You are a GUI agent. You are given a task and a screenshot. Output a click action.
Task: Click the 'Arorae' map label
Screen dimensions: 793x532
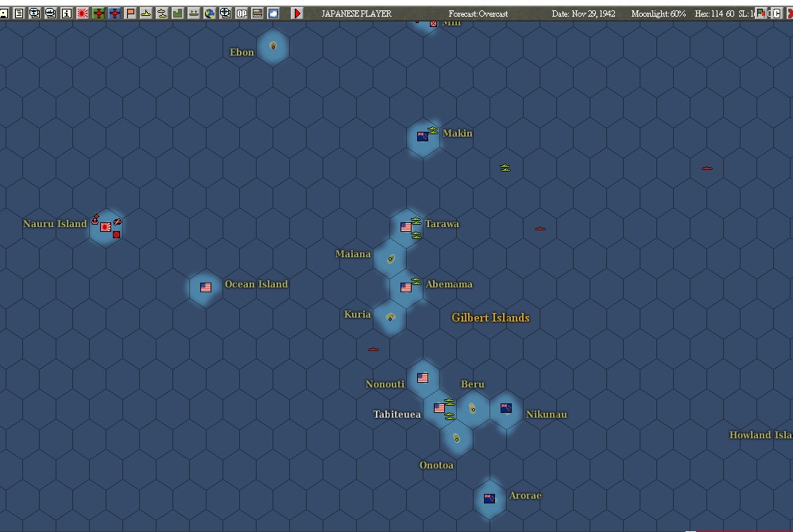525,495
